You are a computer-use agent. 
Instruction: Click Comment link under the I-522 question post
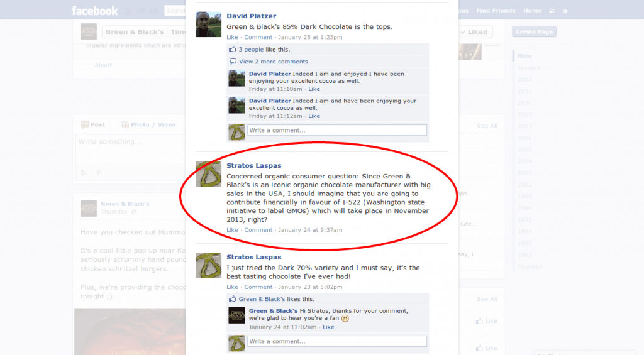[258, 230]
